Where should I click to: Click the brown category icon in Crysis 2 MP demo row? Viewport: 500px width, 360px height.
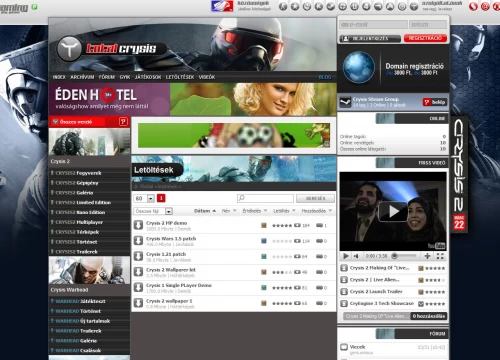pos(264,225)
